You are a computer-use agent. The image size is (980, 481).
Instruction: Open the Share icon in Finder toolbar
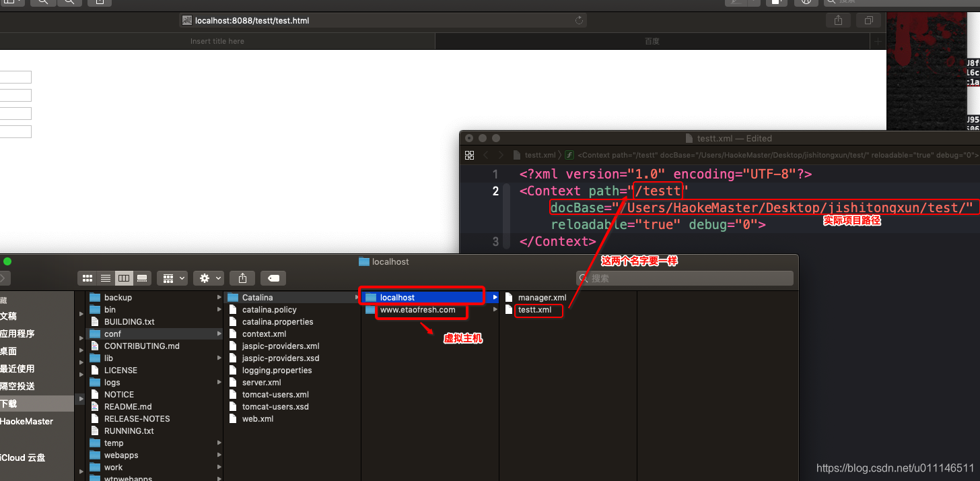click(x=242, y=278)
